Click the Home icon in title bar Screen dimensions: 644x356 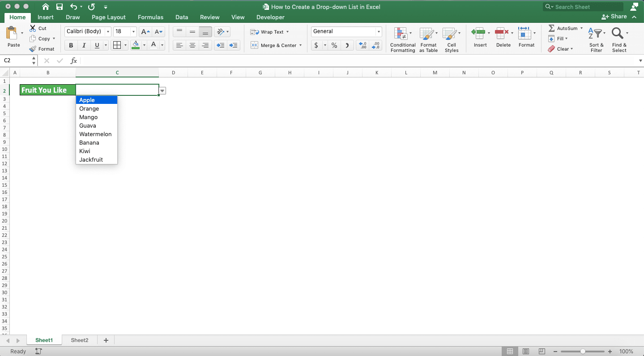pos(46,7)
